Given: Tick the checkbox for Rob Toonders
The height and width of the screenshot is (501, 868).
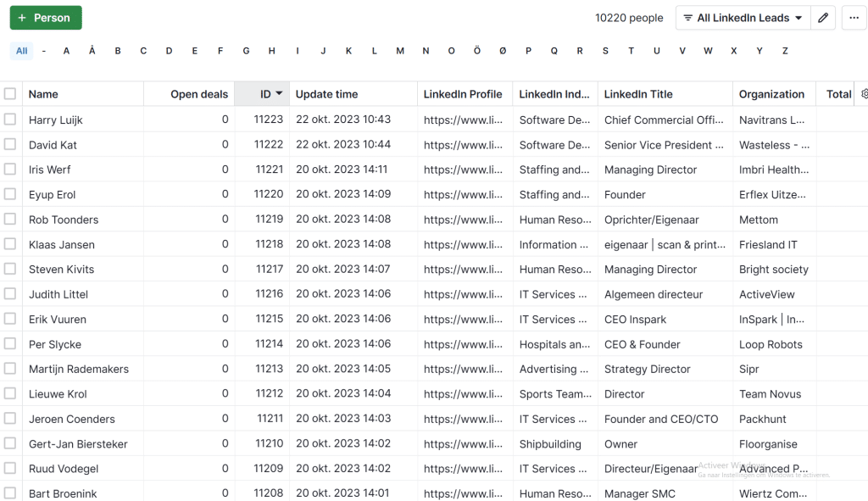Looking at the screenshot, I should coord(10,220).
